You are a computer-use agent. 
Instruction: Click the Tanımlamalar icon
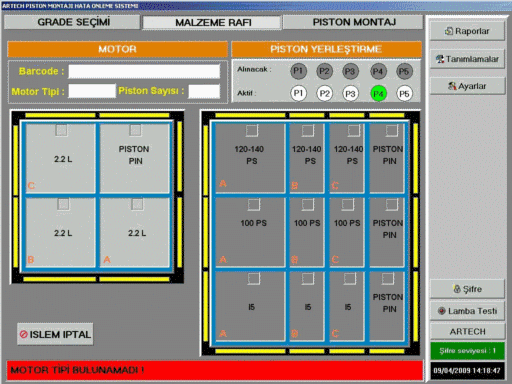pyautogui.click(x=440, y=59)
